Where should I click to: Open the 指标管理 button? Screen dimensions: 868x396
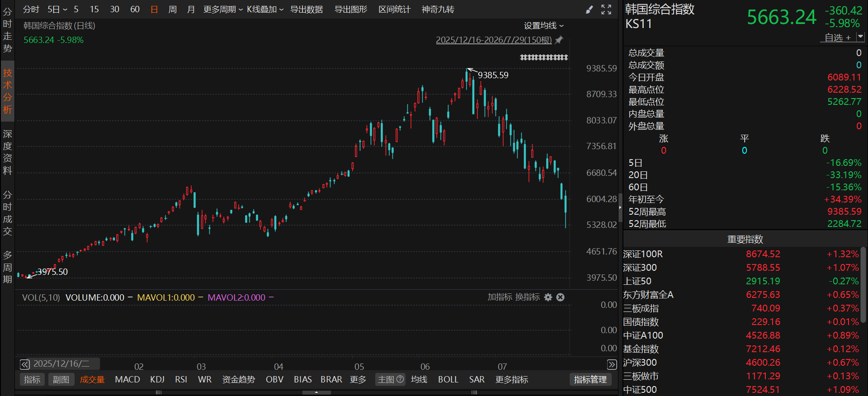tap(590, 379)
